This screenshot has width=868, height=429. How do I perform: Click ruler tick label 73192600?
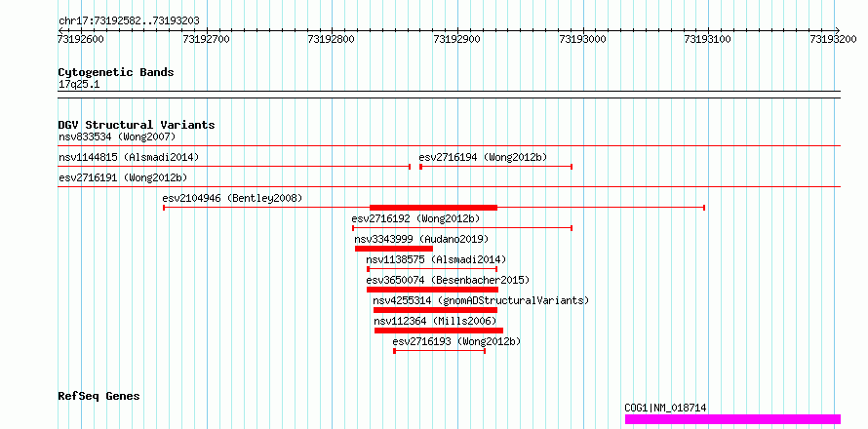pyautogui.click(x=81, y=39)
